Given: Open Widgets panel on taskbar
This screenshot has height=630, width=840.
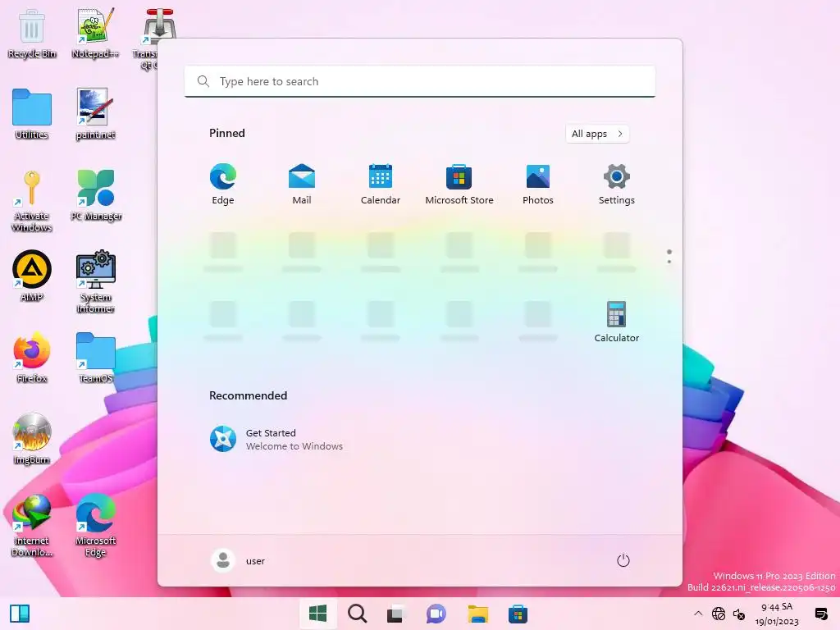Looking at the screenshot, I should pyautogui.click(x=20, y=614).
